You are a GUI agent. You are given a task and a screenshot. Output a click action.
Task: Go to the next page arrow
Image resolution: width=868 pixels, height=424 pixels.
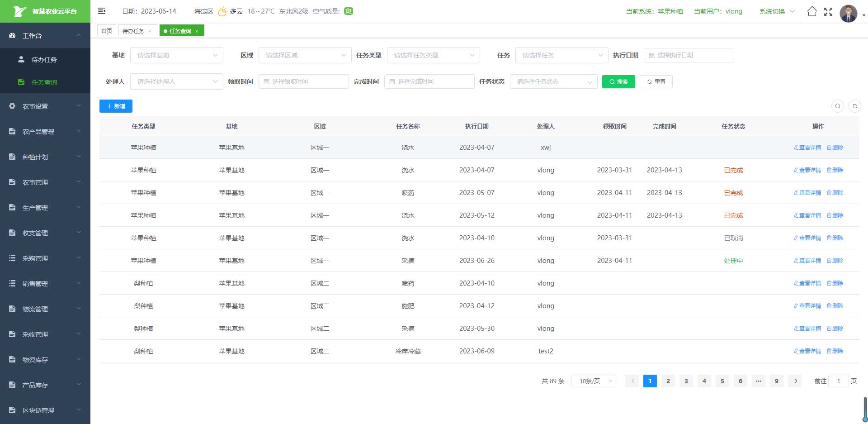point(795,381)
